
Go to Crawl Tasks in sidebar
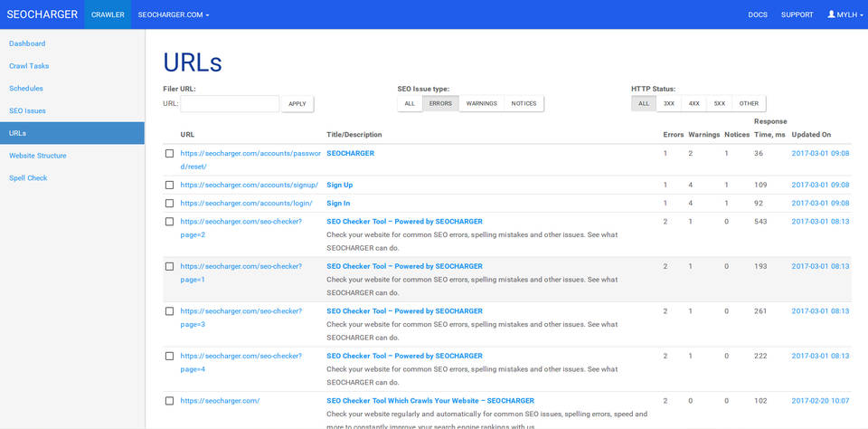[x=29, y=66]
